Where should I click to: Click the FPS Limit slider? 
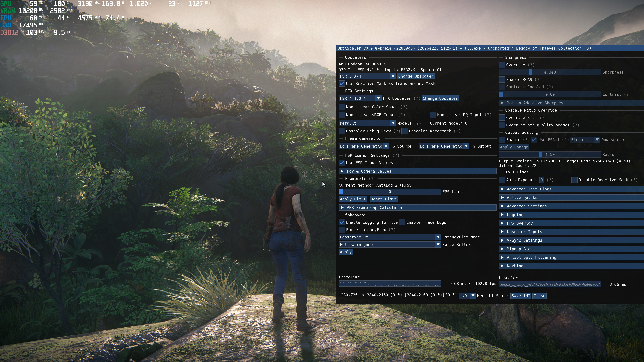click(x=390, y=192)
